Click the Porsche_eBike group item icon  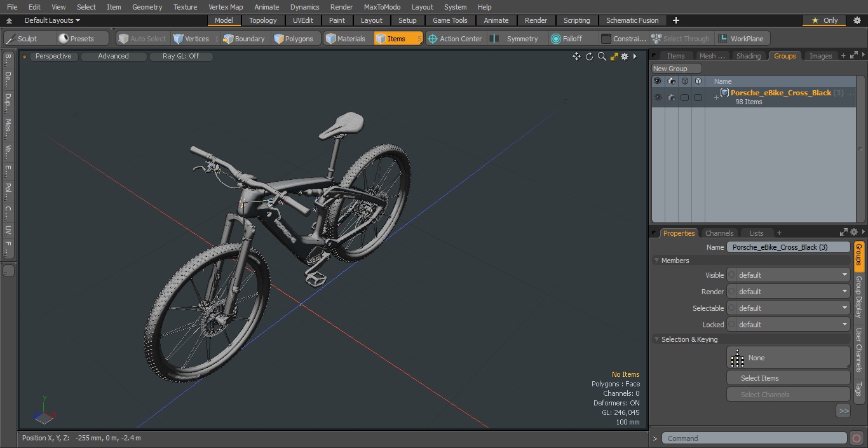[724, 93]
